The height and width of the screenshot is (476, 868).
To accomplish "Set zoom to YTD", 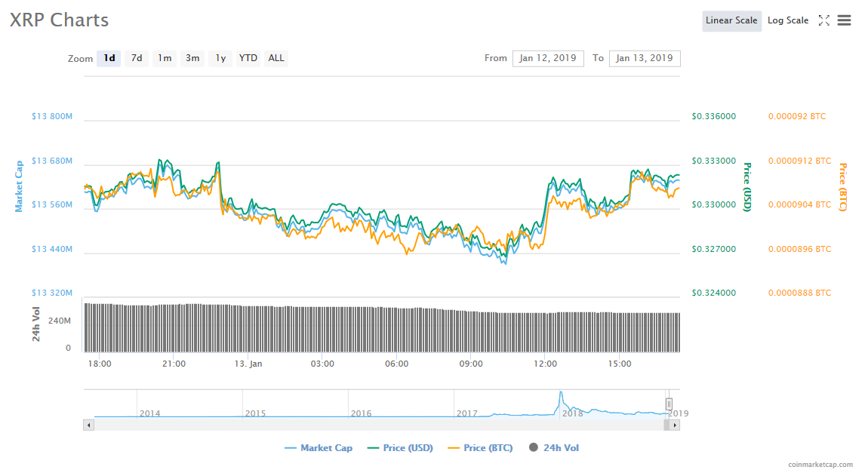I will coord(248,58).
